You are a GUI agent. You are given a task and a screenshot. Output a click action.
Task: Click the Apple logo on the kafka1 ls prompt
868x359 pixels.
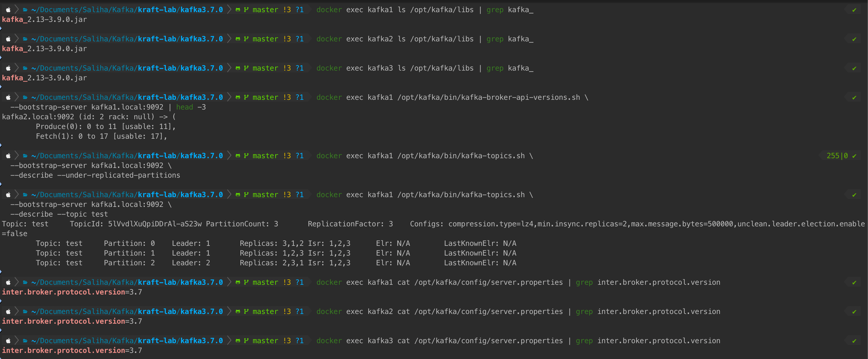[x=9, y=10]
